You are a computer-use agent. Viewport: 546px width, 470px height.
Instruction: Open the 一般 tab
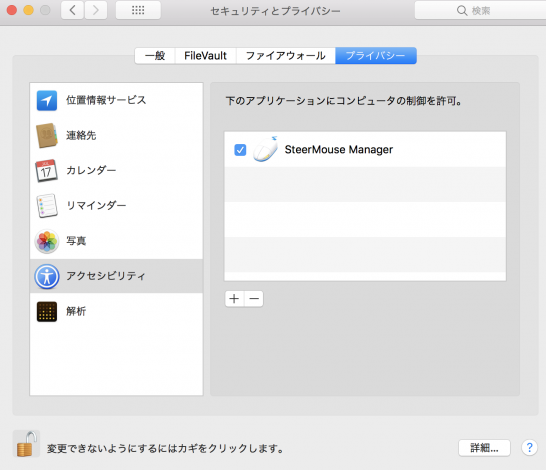tap(155, 56)
